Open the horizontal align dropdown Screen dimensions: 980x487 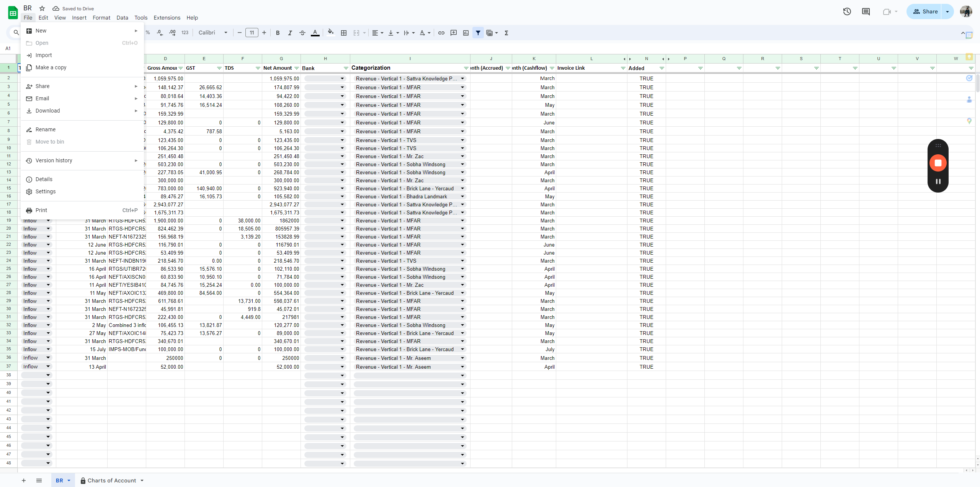pyautogui.click(x=377, y=33)
